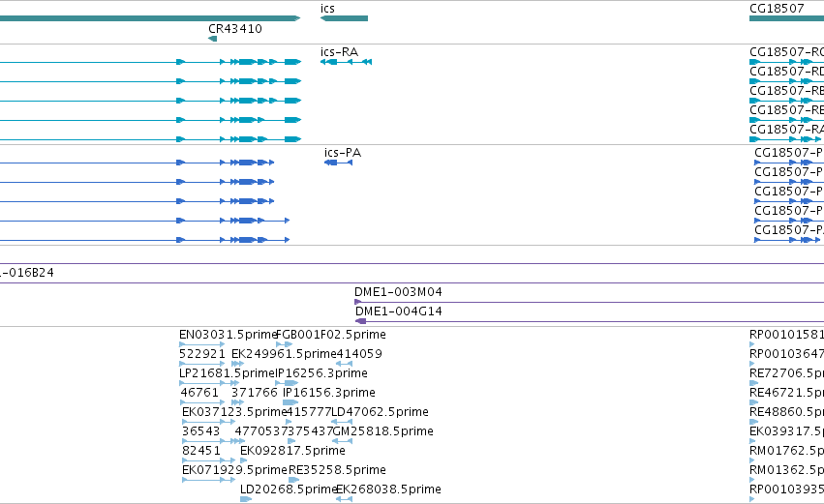Click the IP16156.3prime EST label
Screen dimensions: 824x504
[329, 393]
